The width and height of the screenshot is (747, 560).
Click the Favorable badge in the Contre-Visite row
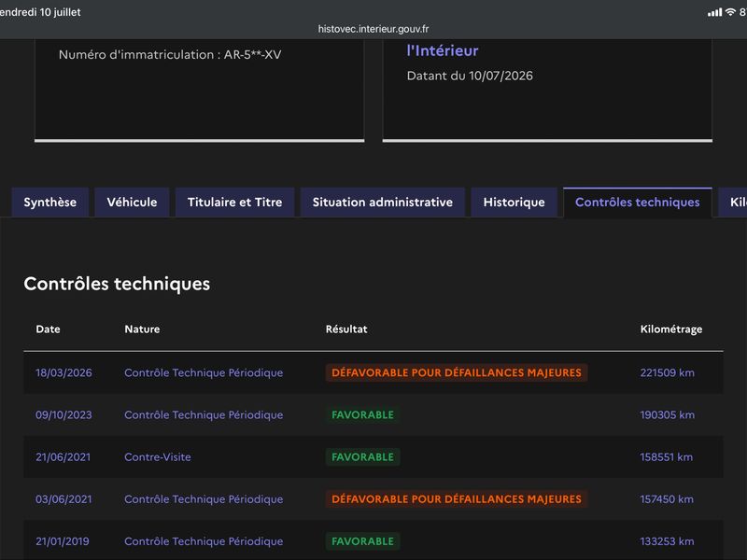(362, 457)
